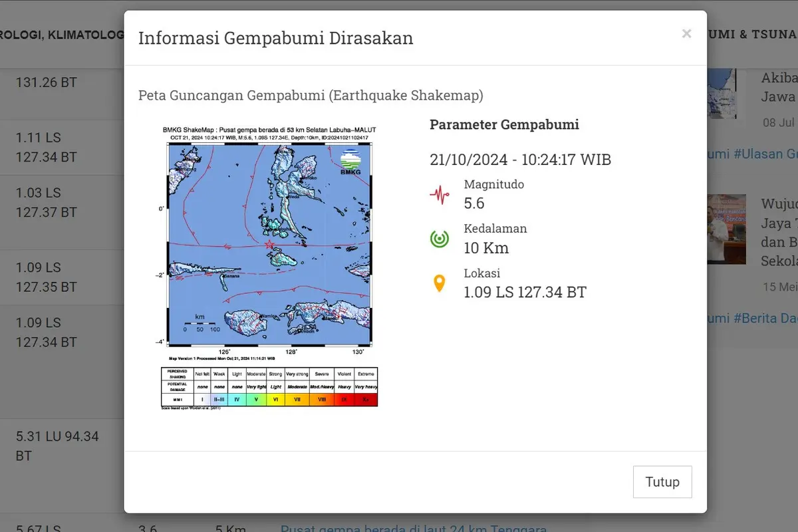Click the green Kedalaman depth icon
This screenshot has width=798, height=532.
click(439, 239)
